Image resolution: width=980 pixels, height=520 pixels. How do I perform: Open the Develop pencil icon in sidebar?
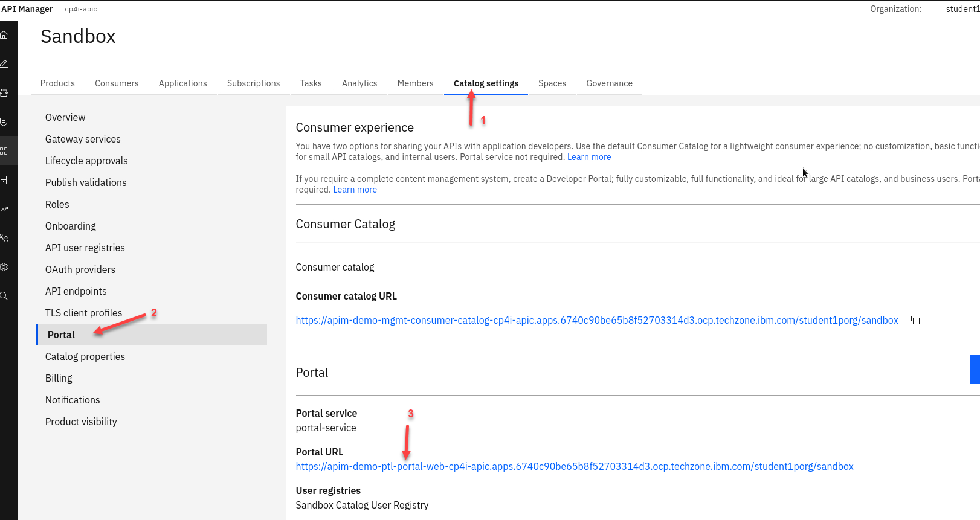click(4, 64)
